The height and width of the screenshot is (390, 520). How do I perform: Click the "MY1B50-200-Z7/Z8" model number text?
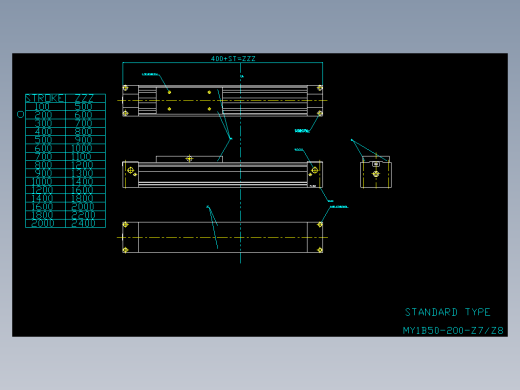(x=453, y=330)
